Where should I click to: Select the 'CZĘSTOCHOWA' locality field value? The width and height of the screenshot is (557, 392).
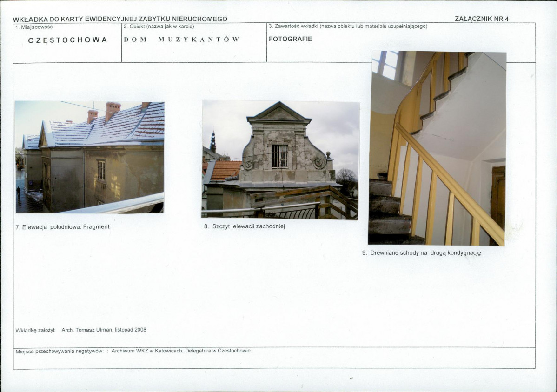point(67,40)
